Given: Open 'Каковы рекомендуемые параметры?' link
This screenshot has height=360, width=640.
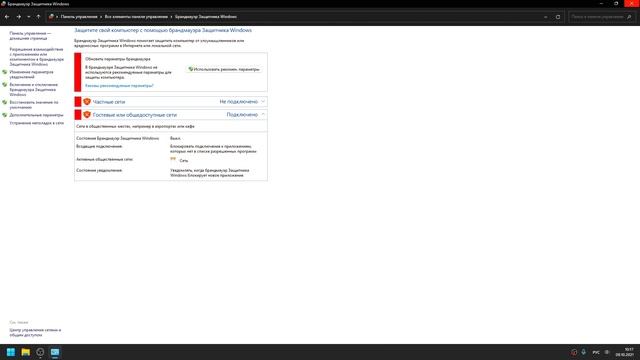Looking at the screenshot, I should 119,86.
